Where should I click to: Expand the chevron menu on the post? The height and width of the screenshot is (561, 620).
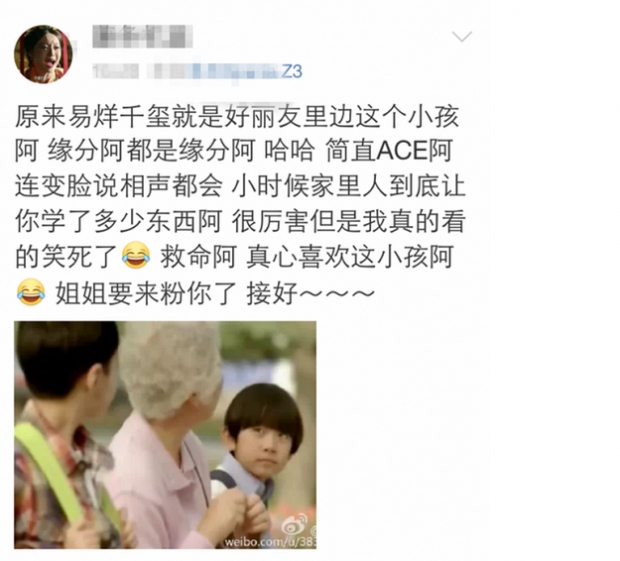[x=462, y=36]
